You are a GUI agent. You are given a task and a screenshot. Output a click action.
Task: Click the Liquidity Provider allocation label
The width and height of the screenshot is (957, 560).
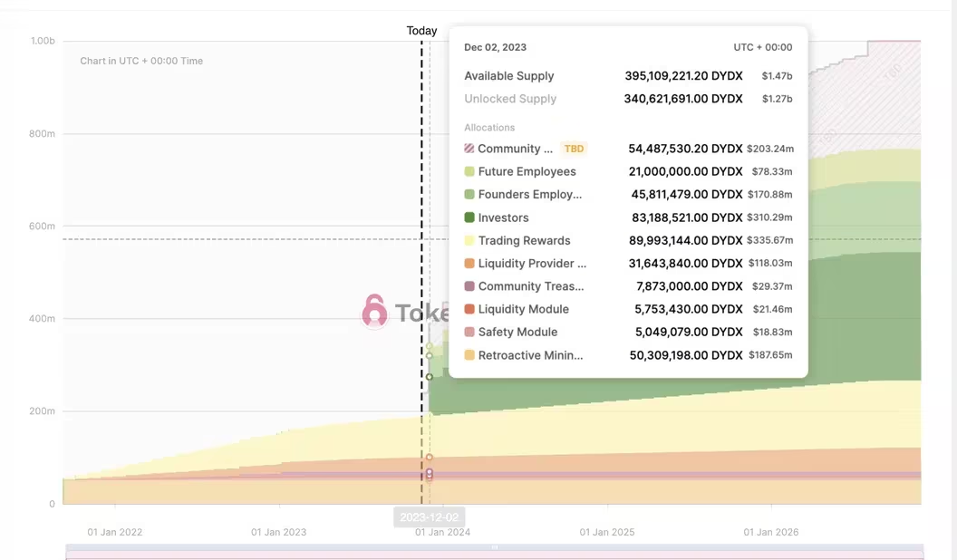(x=532, y=263)
